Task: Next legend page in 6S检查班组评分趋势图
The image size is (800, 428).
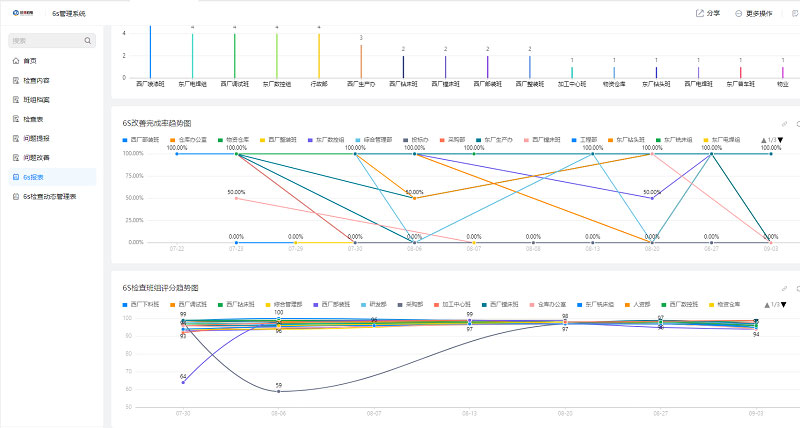Action: tap(782, 304)
